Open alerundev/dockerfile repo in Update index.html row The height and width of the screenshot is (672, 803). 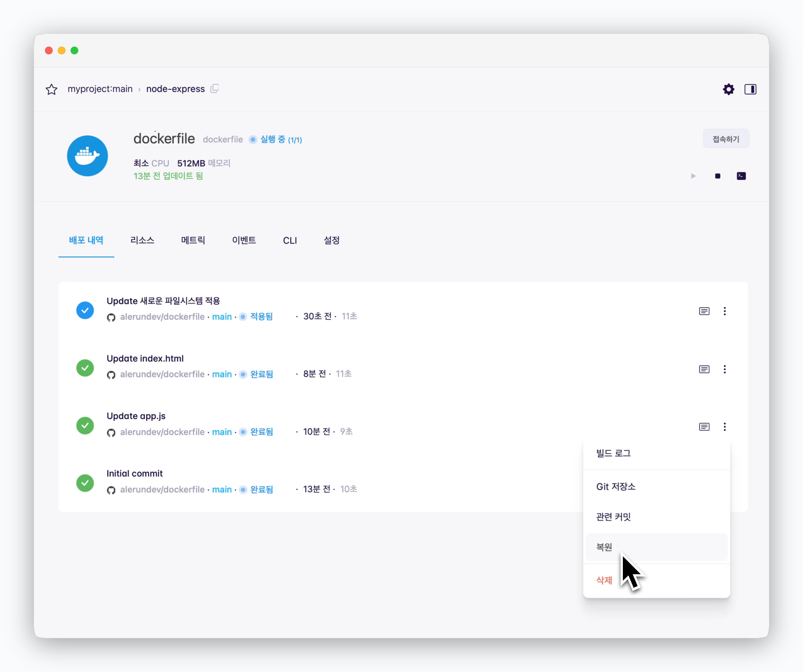(162, 374)
